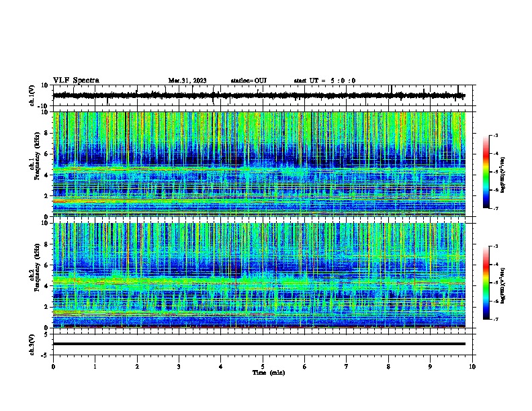Click the 'station=OUJ' header label
532x411 pixels.
click(249, 81)
